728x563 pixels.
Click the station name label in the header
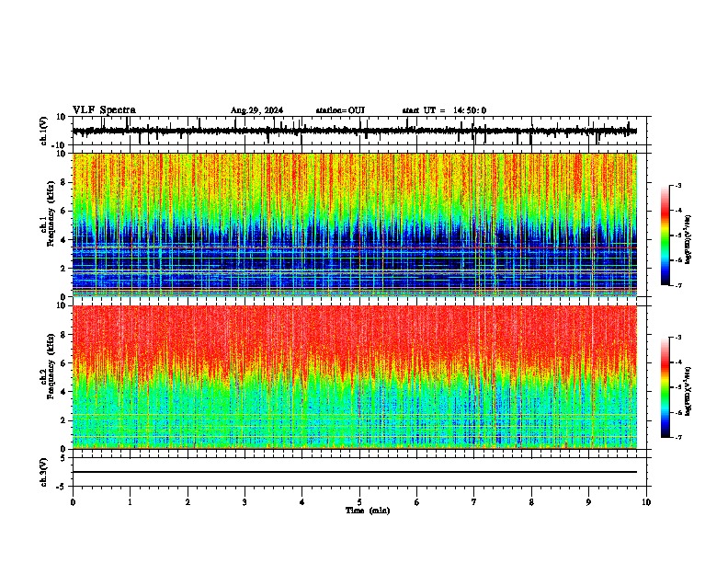(x=340, y=110)
